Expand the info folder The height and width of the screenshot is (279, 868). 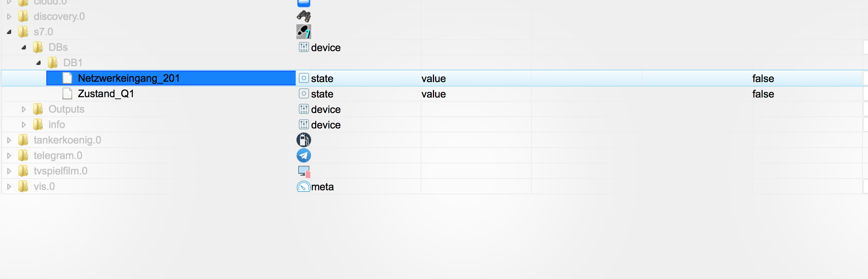click(x=24, y=125)
